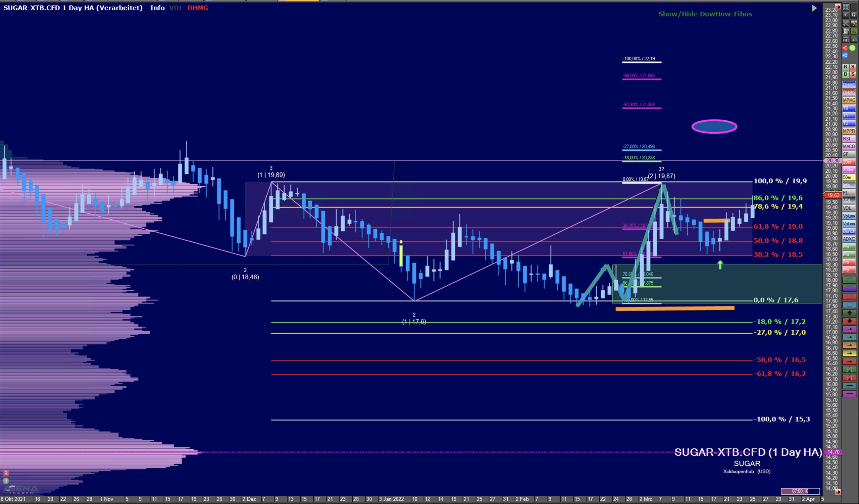The image size is (859, 504).
Task: Select the purple horizontal line tool
Action: pos(850,394)
